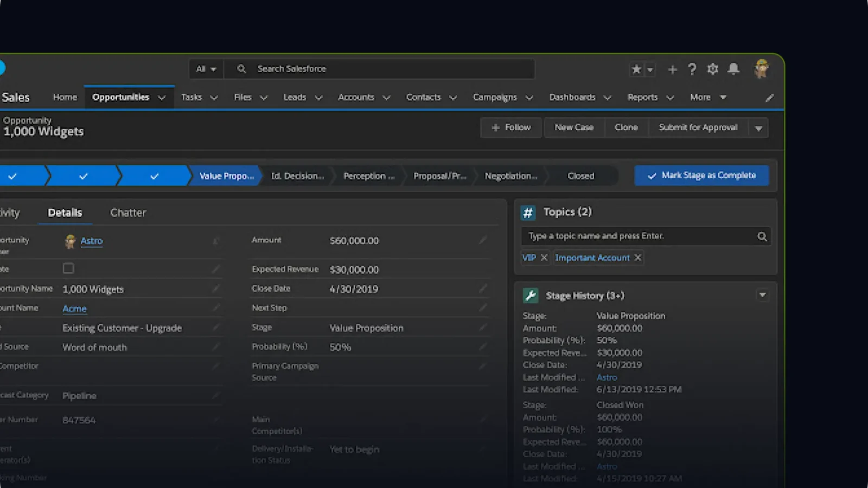Screen dimensions: 868x488
Task: Open the help question mark icon
Action: point(692,69)
